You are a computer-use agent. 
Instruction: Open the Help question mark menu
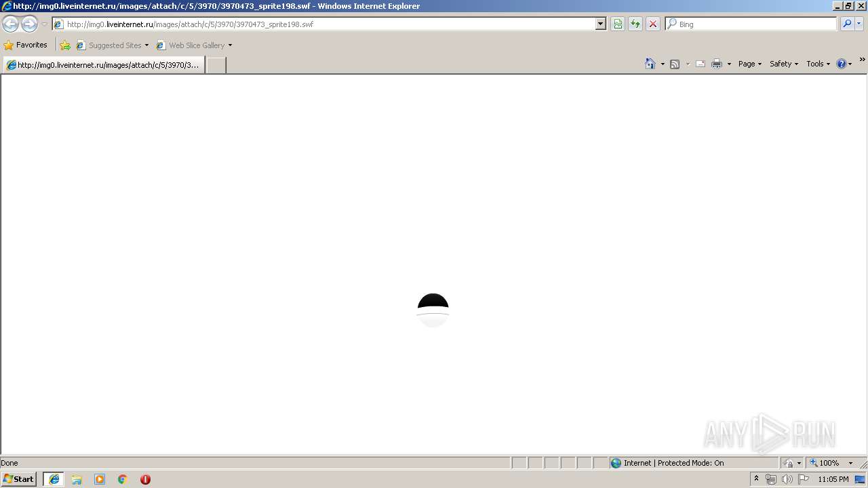coord(844,64)
